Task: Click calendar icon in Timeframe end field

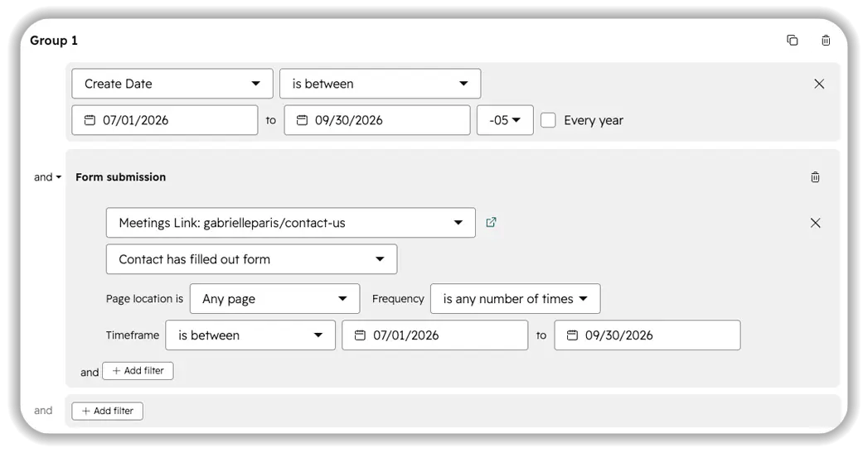Action: 572,335
